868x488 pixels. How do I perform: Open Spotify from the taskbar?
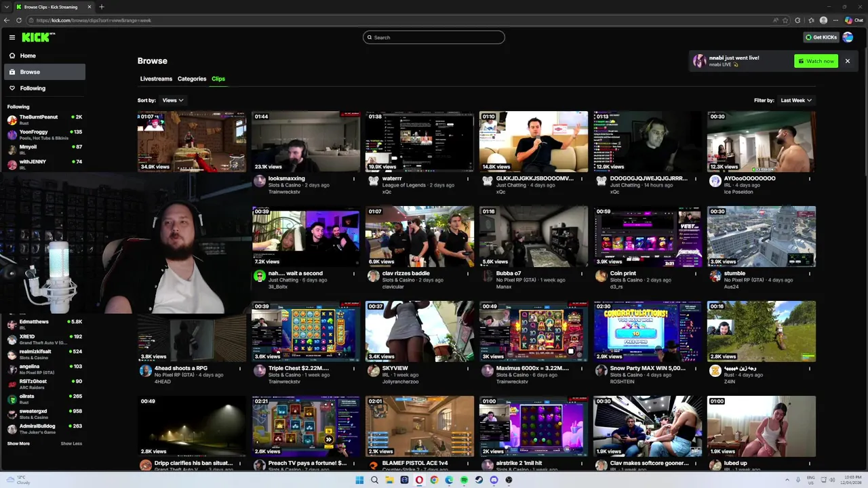point(464,480)
